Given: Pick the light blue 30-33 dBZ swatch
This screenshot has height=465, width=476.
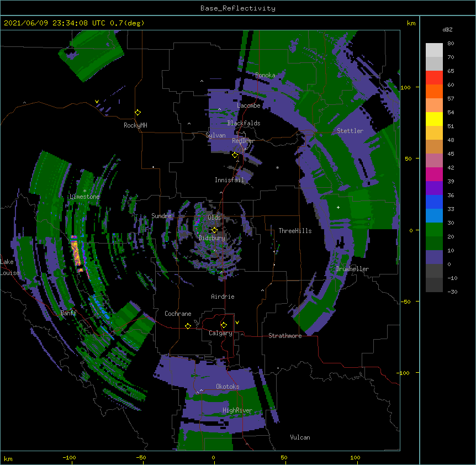Looking at the screenshot, I should (x=434, y=216).
